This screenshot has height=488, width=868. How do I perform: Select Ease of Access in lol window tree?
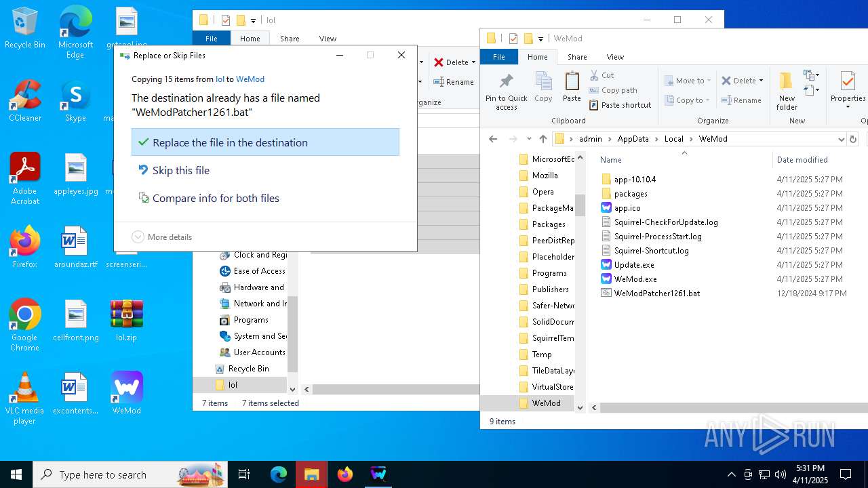(259, 271)
